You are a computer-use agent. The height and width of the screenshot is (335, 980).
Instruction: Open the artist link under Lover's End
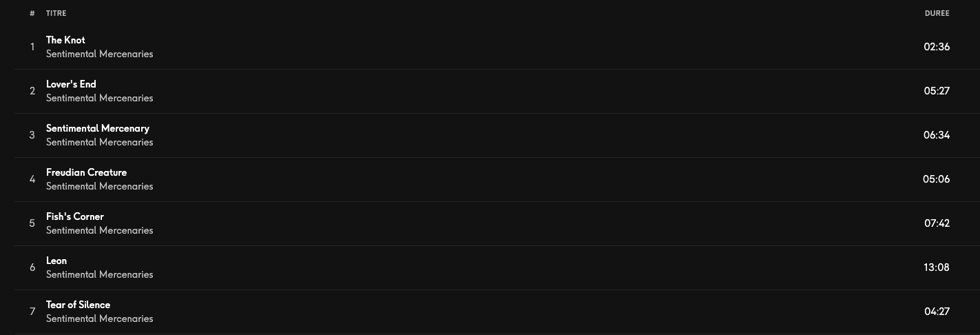pyautogui.click(x=100, y=98)
